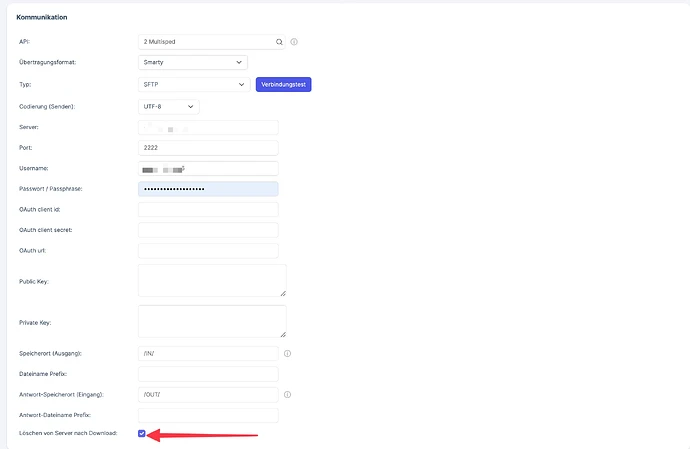This screenshot has height=449, width=690.
Task: Uncheck Löschen von Server nach Download
Action: [x=142, y=434]
